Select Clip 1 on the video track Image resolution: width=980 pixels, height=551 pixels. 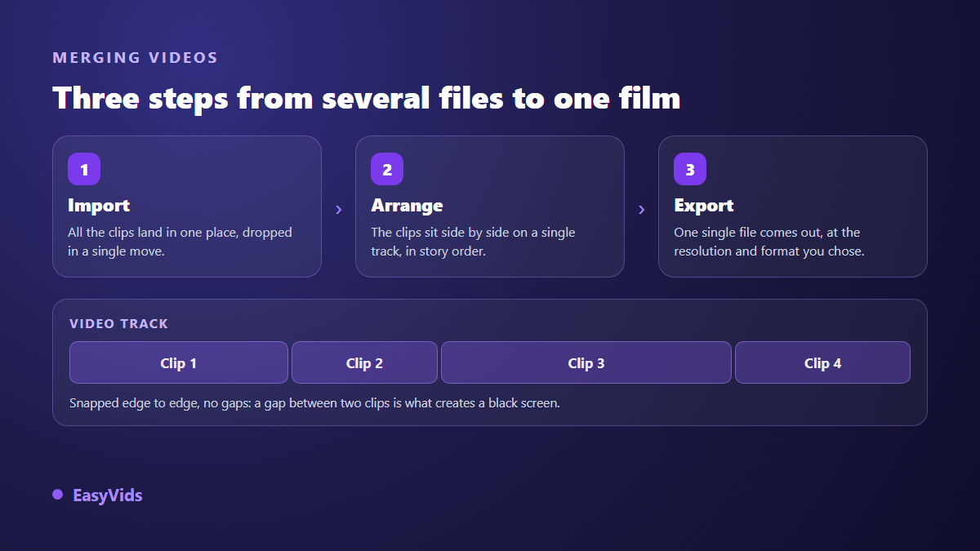click(179, 362)
